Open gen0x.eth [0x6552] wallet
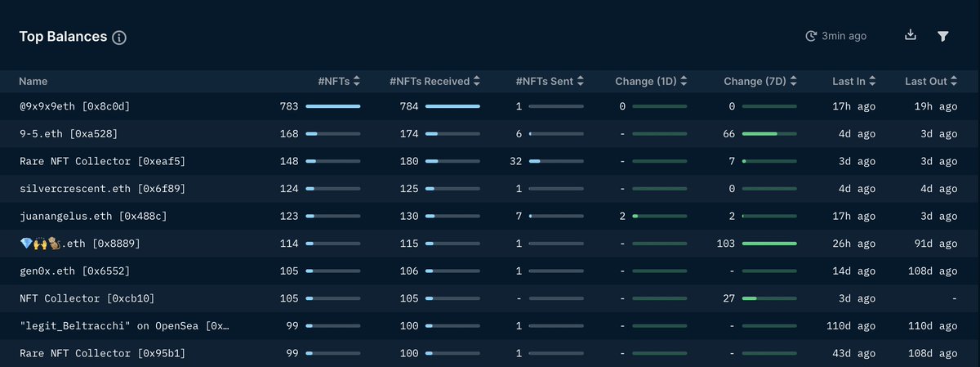This screenshot has width=980, height=367. pyautogui.click(x=74, y=271)
